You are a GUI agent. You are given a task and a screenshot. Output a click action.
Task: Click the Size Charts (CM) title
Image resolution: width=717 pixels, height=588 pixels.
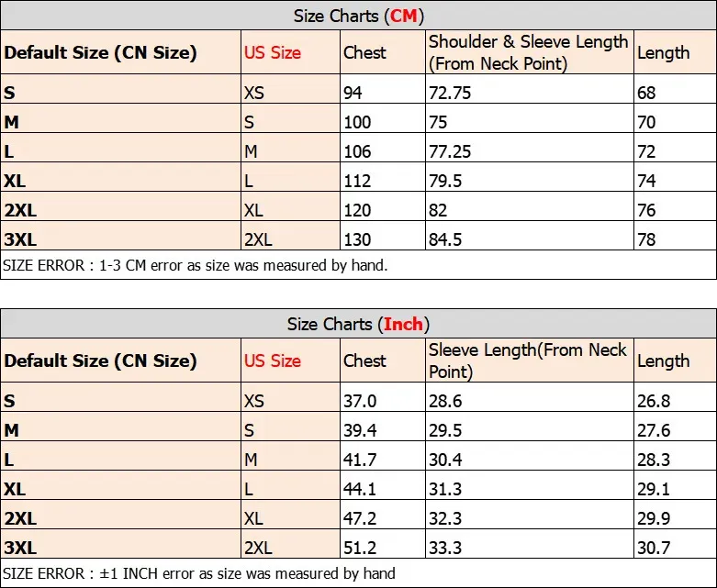click(358, 16)
